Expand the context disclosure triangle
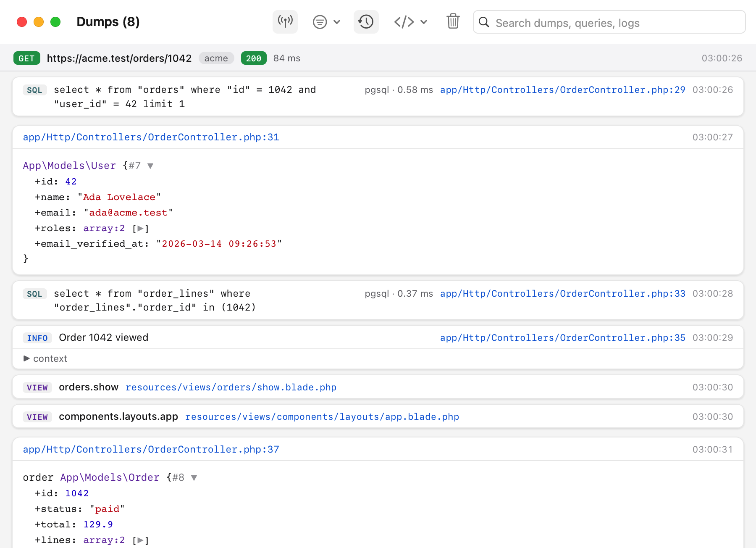 tap(26, 358)
